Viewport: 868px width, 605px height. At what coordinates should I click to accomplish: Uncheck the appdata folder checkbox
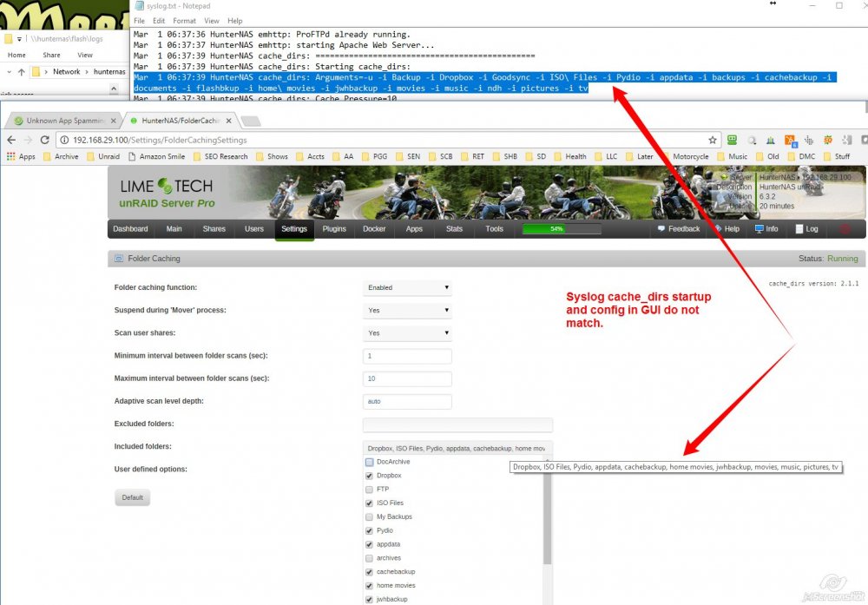tap(369, 544)
